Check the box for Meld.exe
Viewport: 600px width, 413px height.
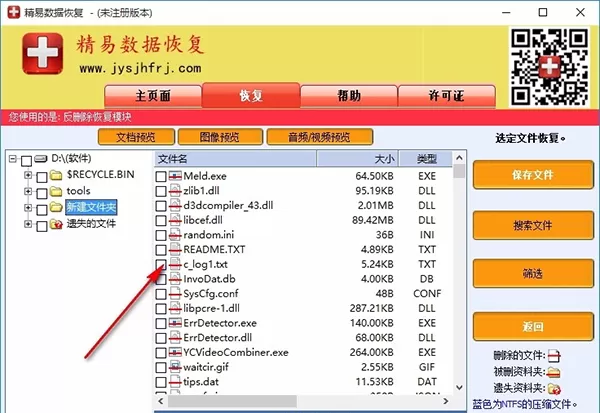[x=161, y=176]
